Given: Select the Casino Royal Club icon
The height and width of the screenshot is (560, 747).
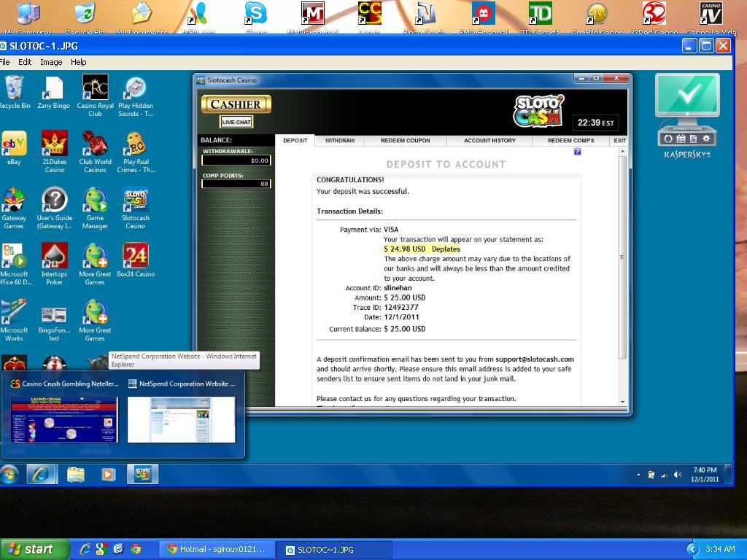Looking at the screenshot, I should pyautogui.click(x=96, y=96).
